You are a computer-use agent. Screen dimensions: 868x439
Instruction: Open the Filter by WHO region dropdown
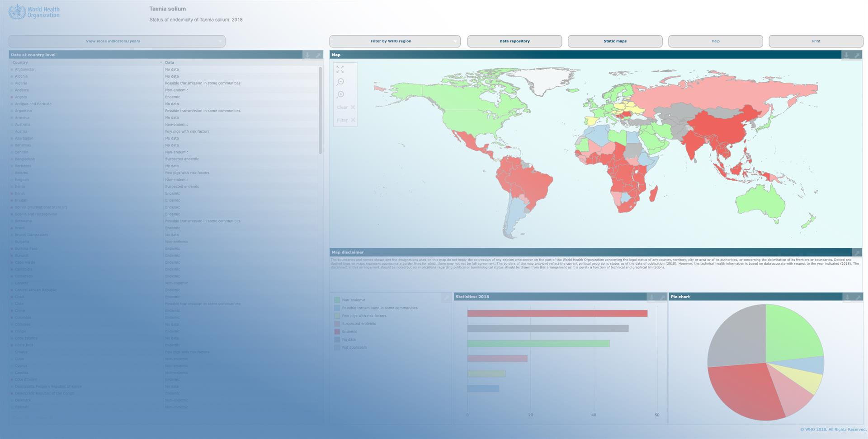coord(395,41)
